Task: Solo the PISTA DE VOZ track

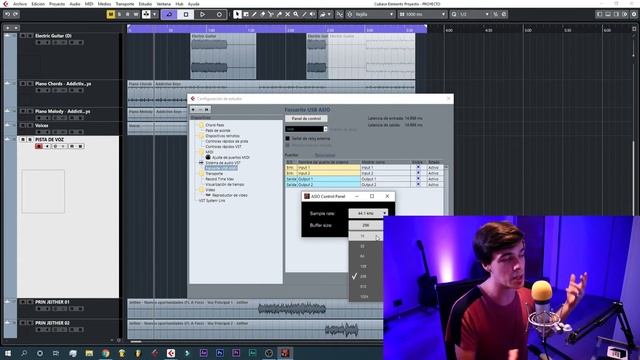Action: [x=30, y=140]
